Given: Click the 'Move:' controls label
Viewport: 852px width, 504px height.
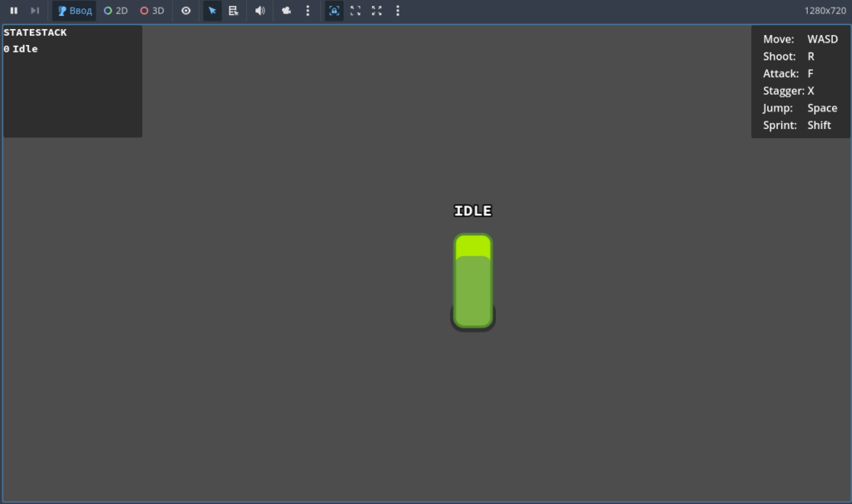Looking at the screenshot, I should point(778,39).
